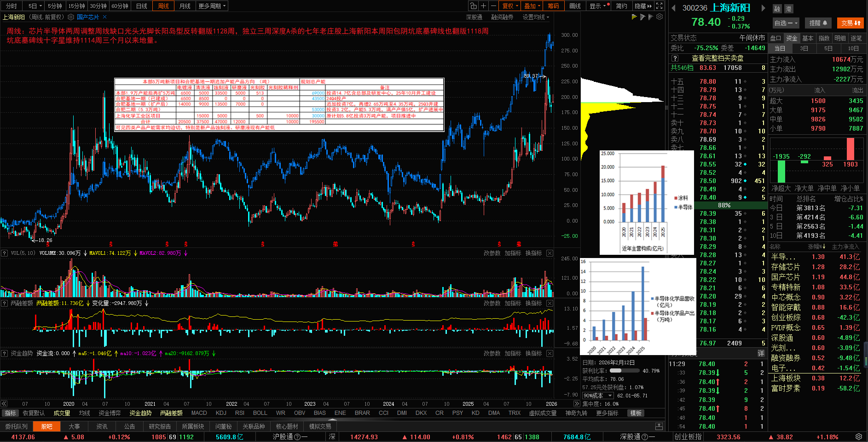The width and height of the screenshot is (868, 442).
Task: Click 改参数 on the VOL panel
Action: 492,253
